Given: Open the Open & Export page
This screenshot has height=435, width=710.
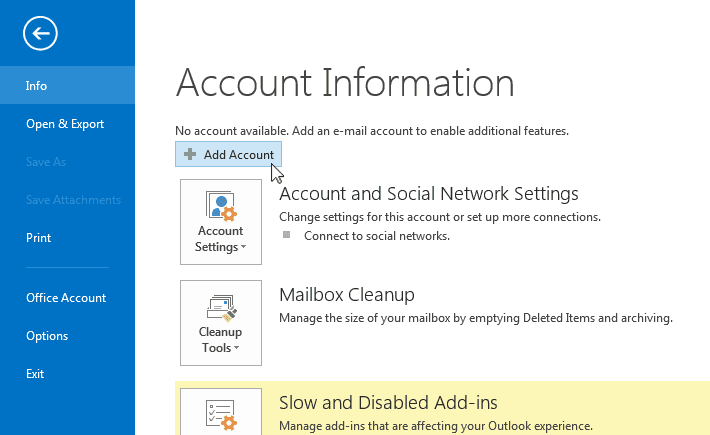Looking at the screenshot, I should (67, 124).
